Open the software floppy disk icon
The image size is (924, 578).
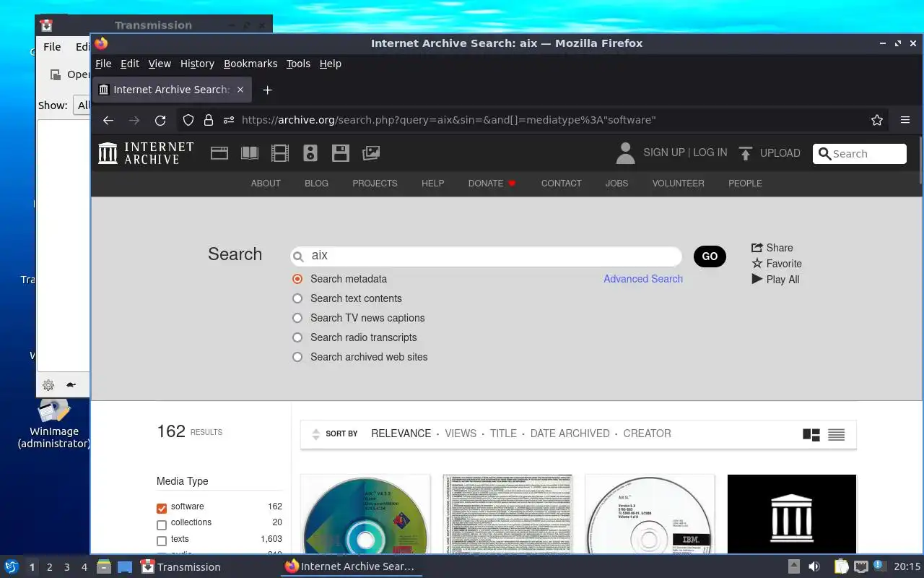point(341,152)
